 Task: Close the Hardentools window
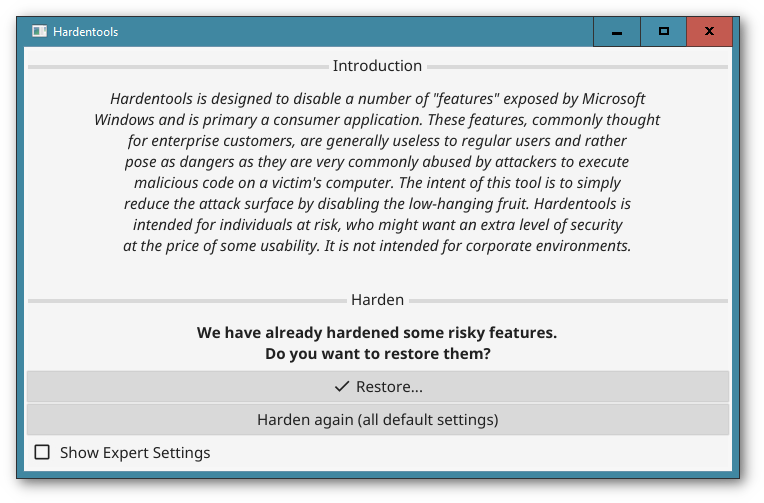coord(709,32)
